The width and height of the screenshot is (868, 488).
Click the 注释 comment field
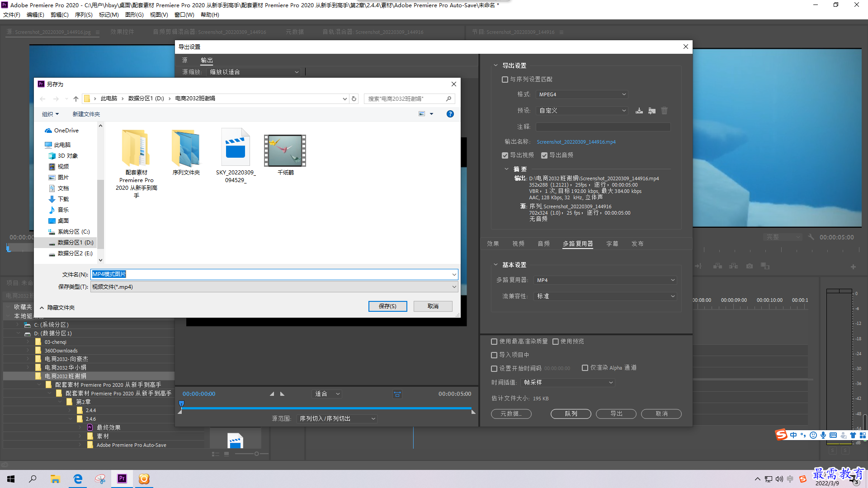[x=603, y=127]
